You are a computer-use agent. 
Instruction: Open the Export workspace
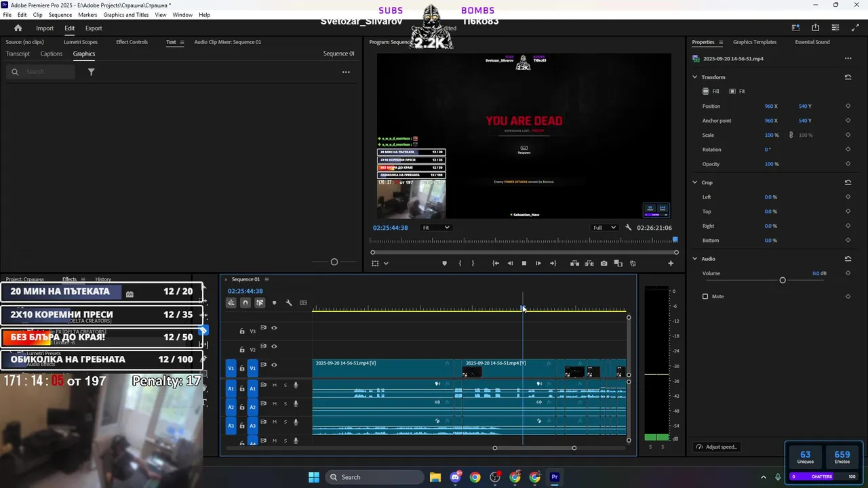click(x=94, y=28)
